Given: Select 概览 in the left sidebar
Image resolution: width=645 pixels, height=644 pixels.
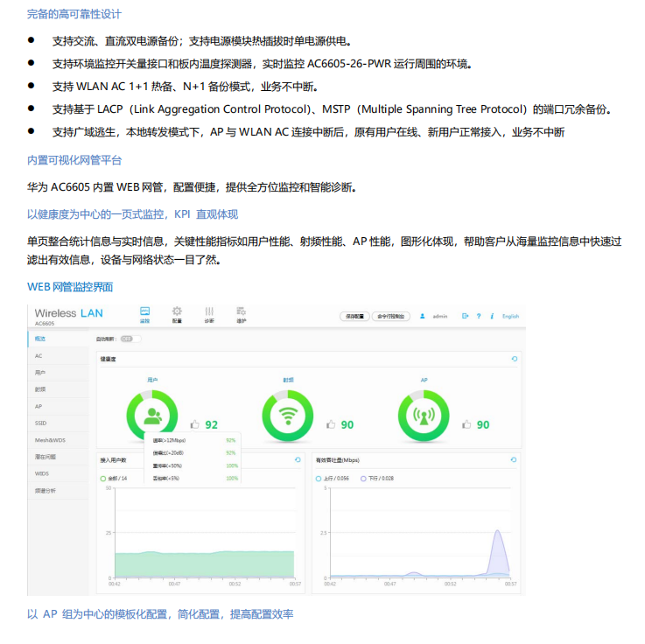Looking at the screenshot, I should point(59,339).
